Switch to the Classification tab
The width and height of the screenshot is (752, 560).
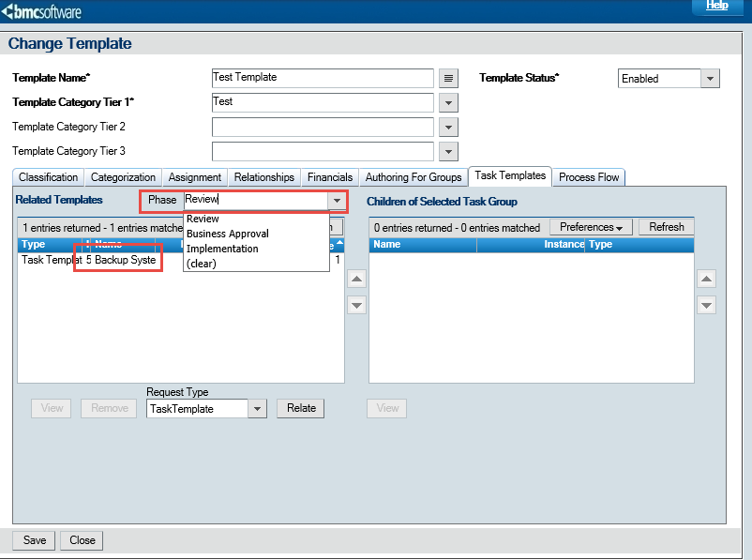tap(48, 177)
